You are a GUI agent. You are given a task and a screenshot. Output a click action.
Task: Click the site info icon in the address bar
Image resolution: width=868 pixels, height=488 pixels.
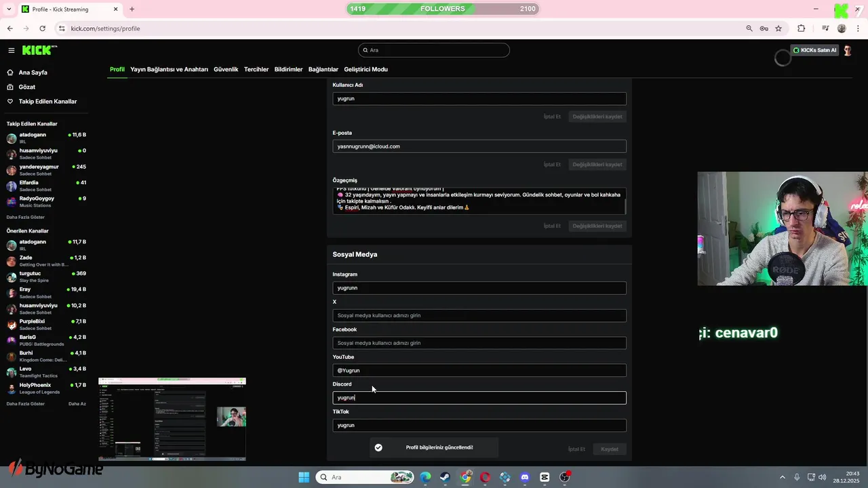62,28
